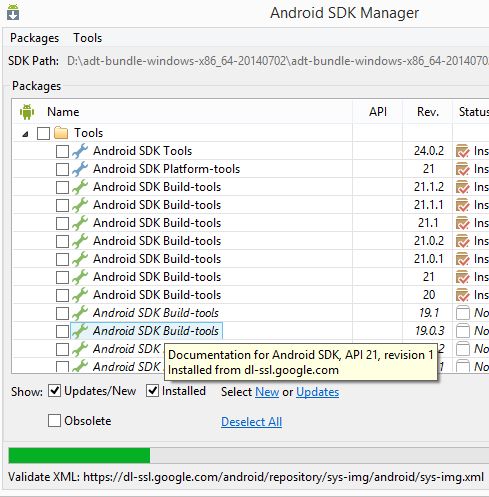This screenshot has height=497, width=489.
Task: Check Build-tools 19.0.3 checkbox
Action: [62, 331]
